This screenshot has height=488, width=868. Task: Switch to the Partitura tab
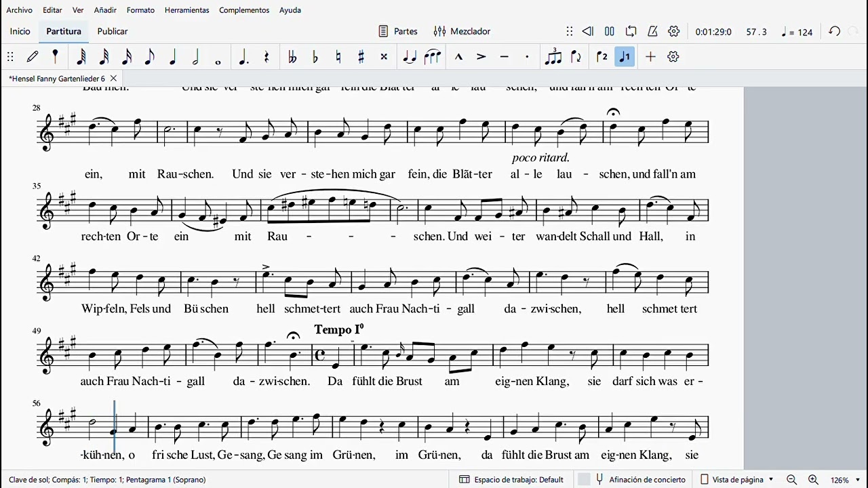coord(64,31)
